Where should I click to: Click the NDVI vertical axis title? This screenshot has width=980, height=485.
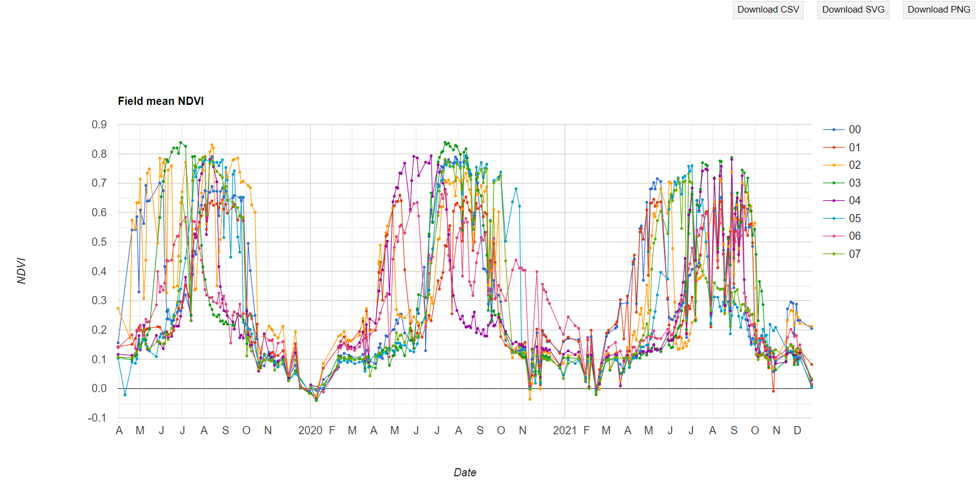tap(21, 271)
